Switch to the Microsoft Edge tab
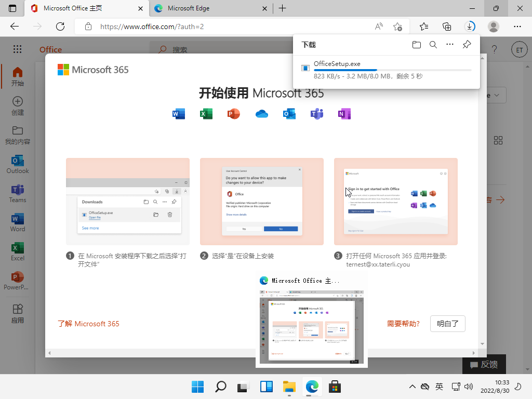 pos(210,8)
